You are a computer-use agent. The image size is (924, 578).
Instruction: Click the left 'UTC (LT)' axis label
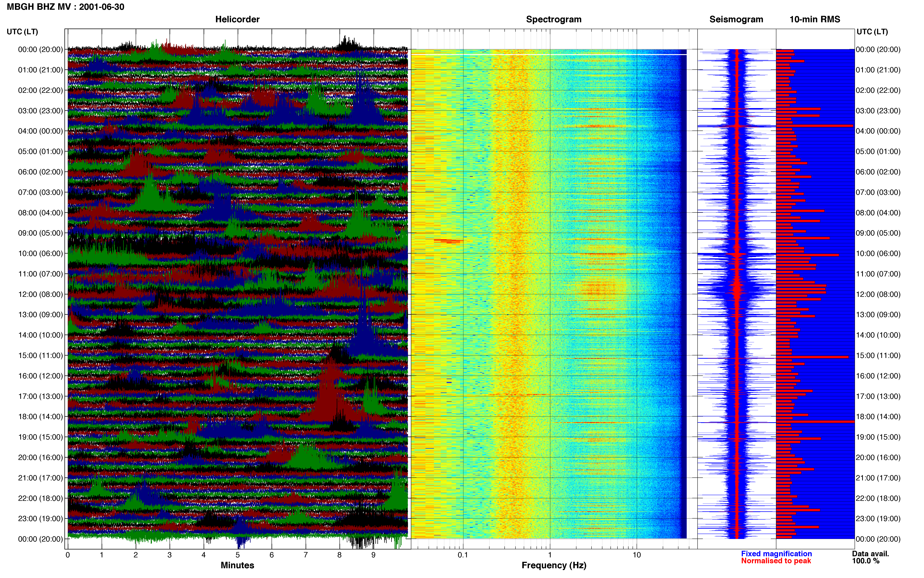tap(22, 32)
